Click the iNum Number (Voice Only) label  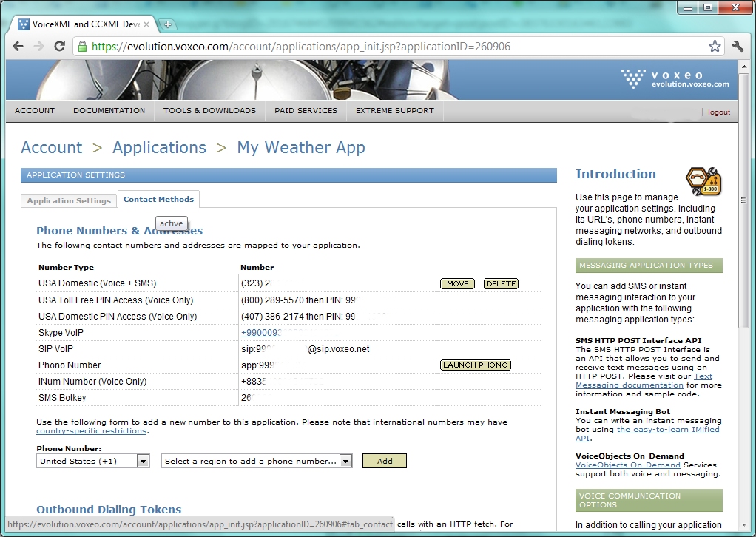pos(92,382)
